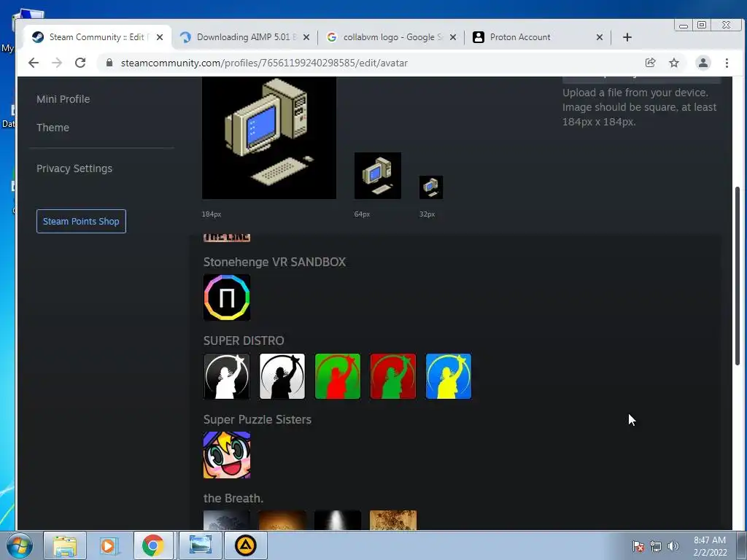Screen dimensions: 747x560
Task: Open the Chrome profile avatar icon
Action: click(703, 63)
